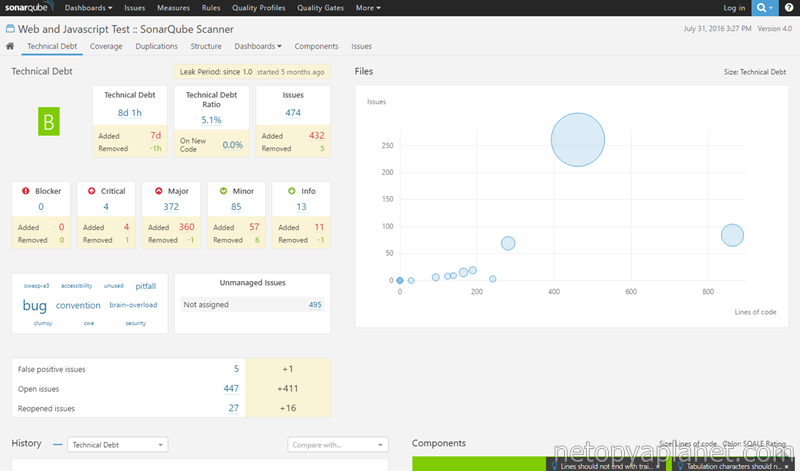This screenshot has width=800, height=471.
Task: Click the Major severity icon
Action: 159,190
